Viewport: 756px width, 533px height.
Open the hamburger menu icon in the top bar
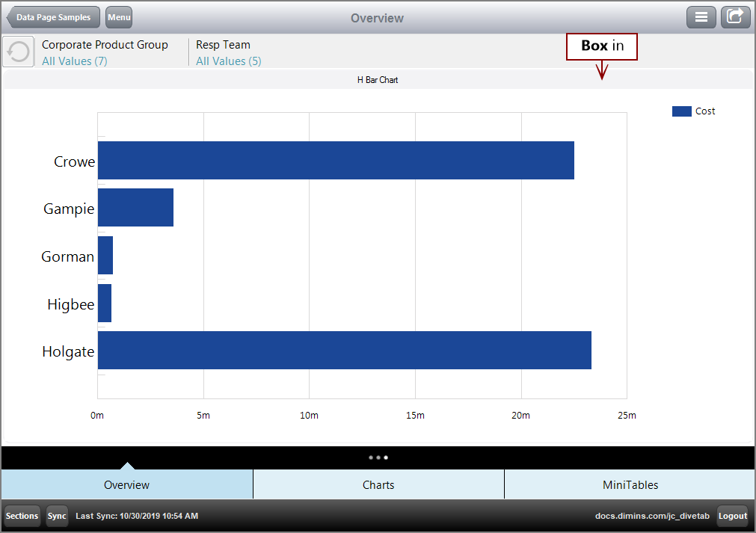[701, 16]
